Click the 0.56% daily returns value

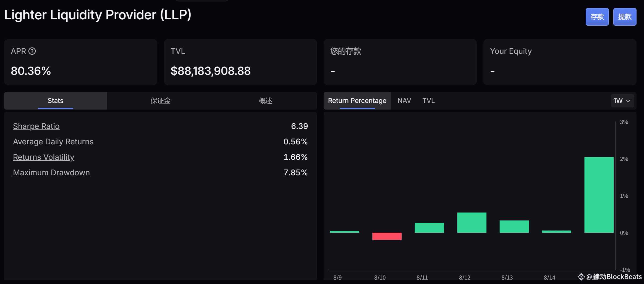(x=295, y=142)
